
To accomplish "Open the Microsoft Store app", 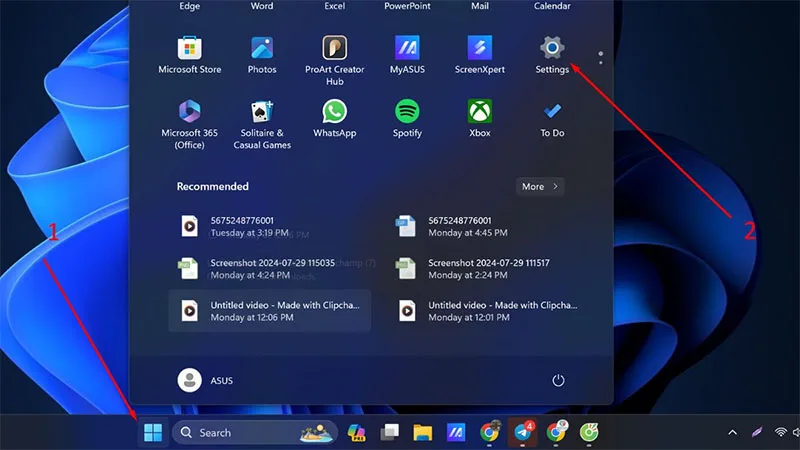I will [x=189, y=55].
